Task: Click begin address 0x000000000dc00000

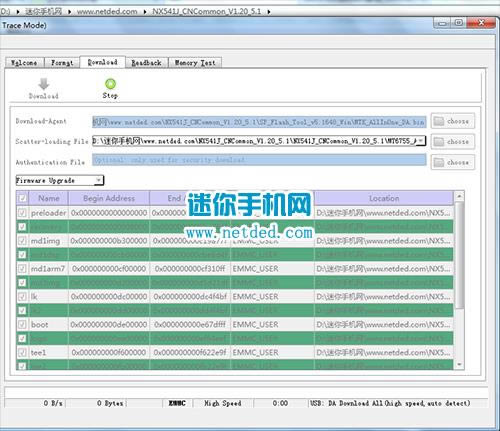Action: 109,296
